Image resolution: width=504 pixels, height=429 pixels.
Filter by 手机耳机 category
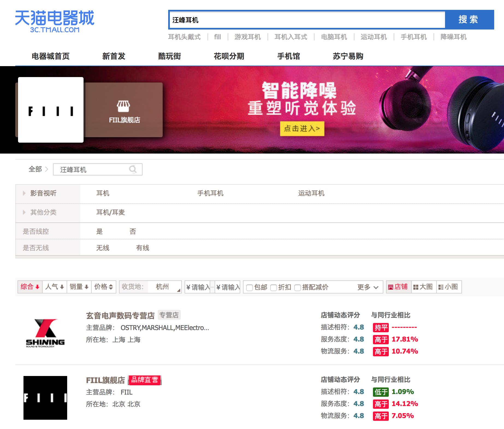(210, 193)
